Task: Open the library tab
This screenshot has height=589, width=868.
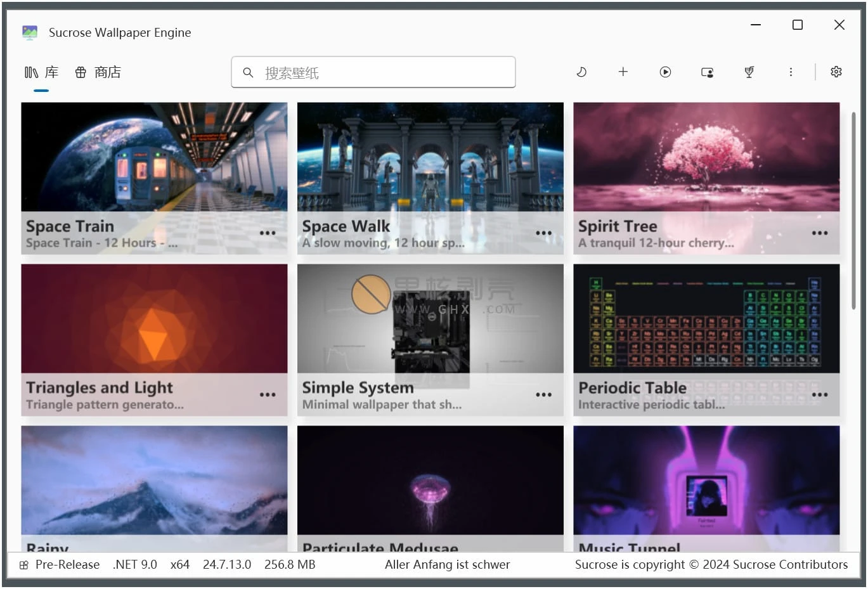Action: pyautogui.click(x=41, y=72)
